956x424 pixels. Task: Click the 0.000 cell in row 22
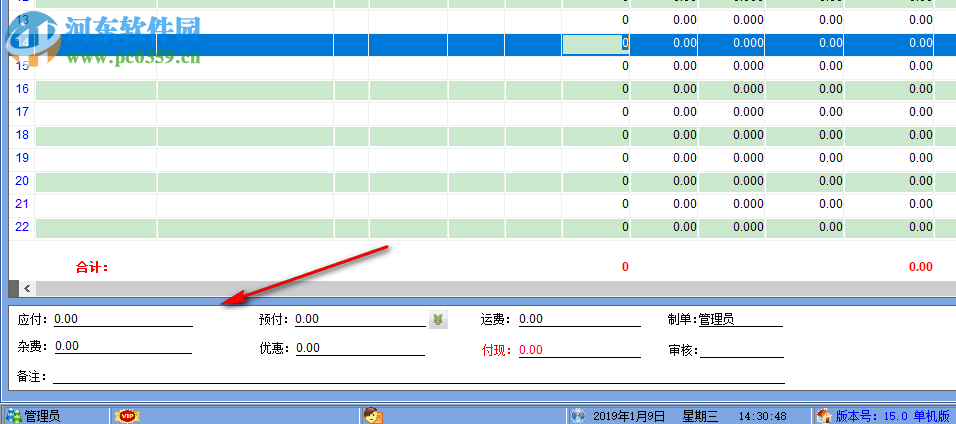pos(732,227)
